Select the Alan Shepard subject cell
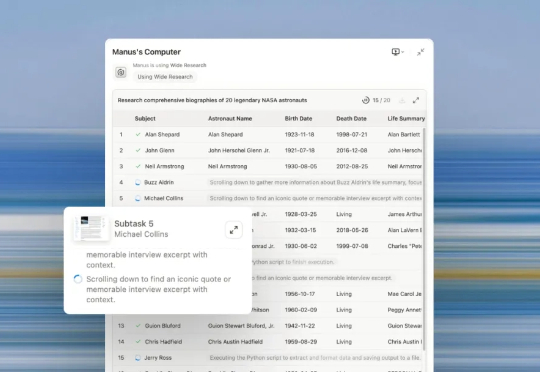The width and height of the screenshot is (540, 372). [x=162, y=134]
